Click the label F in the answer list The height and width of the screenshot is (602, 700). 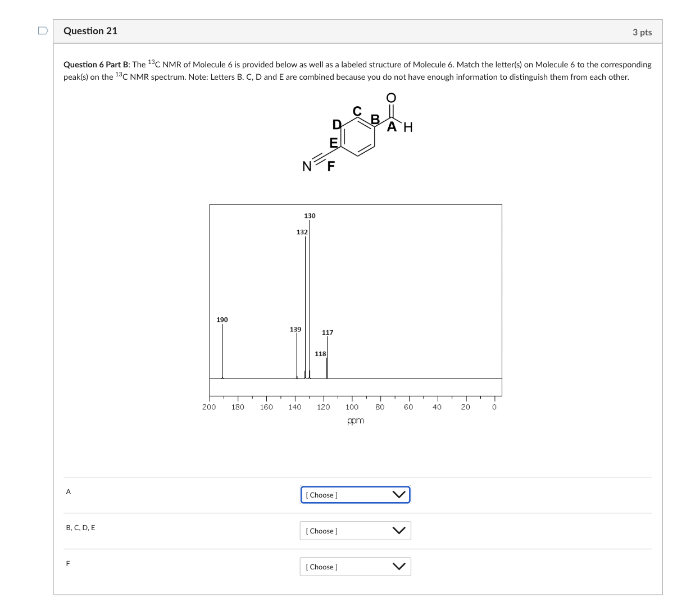(x=68, y=563)
